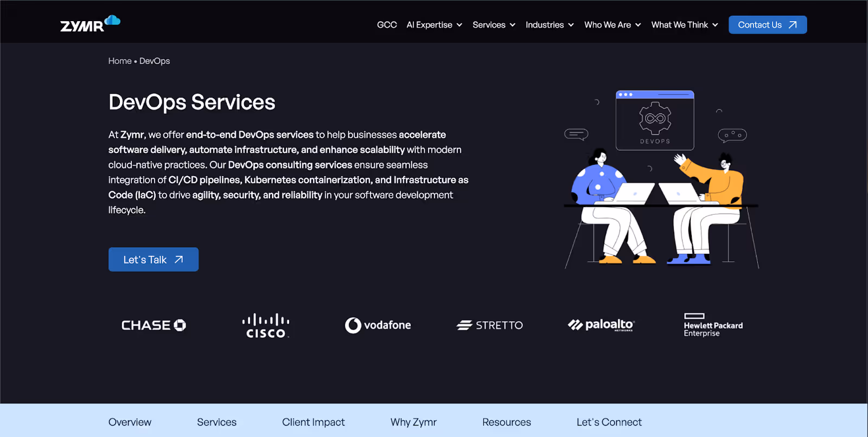
Task: Click the Stretto logo
Action: point(490,325)
